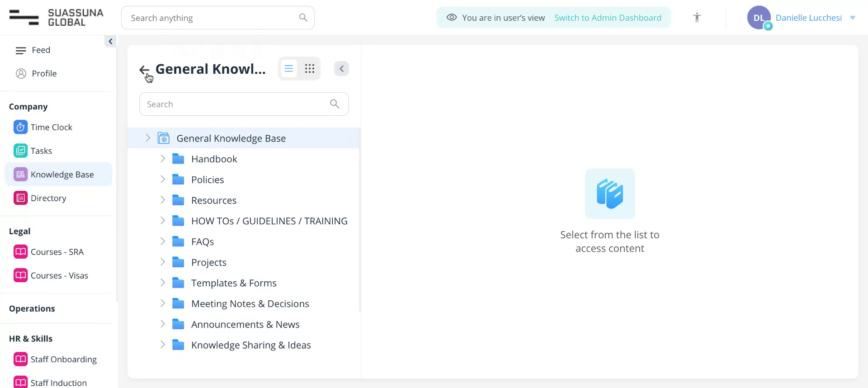Click the magnifier icon in top search bar
The image size is (868, 388).
click(x=303, y=18)
